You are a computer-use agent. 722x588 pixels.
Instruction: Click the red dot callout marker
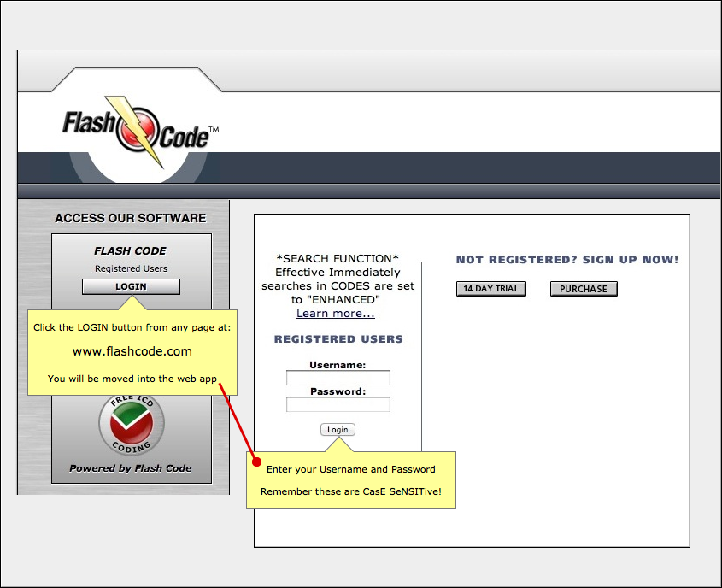click(x=257, y=462)
